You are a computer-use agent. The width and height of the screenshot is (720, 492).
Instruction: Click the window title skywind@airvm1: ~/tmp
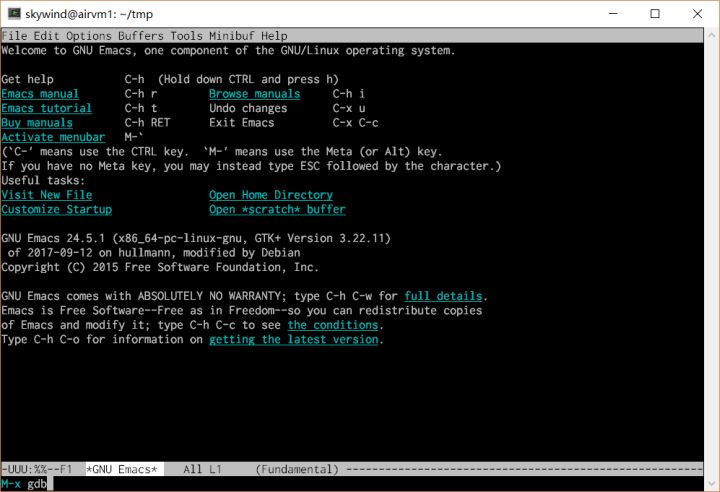(89, 14)
